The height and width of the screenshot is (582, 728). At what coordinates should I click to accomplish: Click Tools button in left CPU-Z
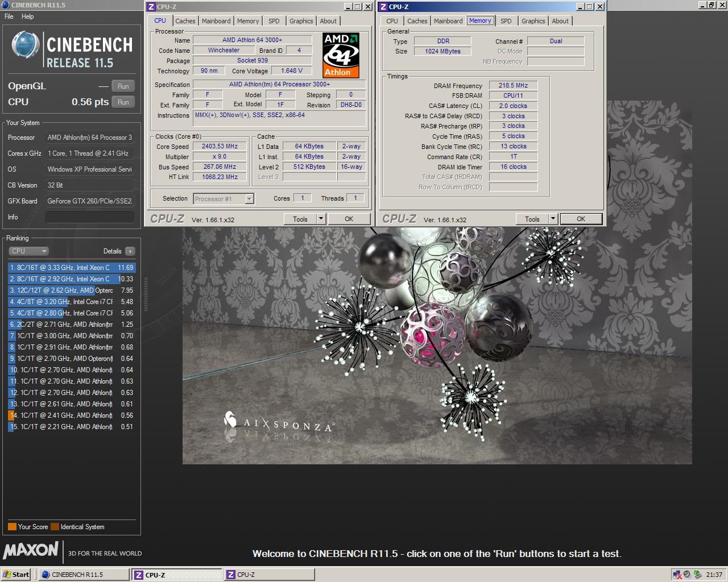[300, 219]
